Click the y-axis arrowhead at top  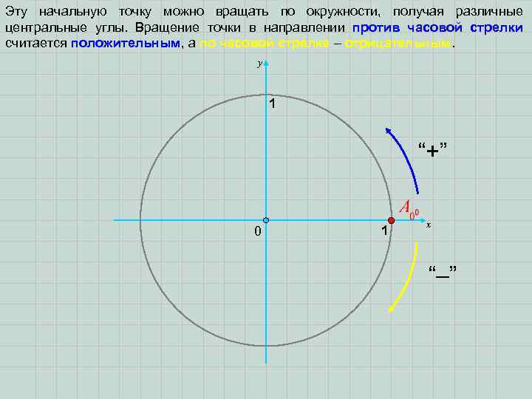pyautogui.click(x=266, y=63)
